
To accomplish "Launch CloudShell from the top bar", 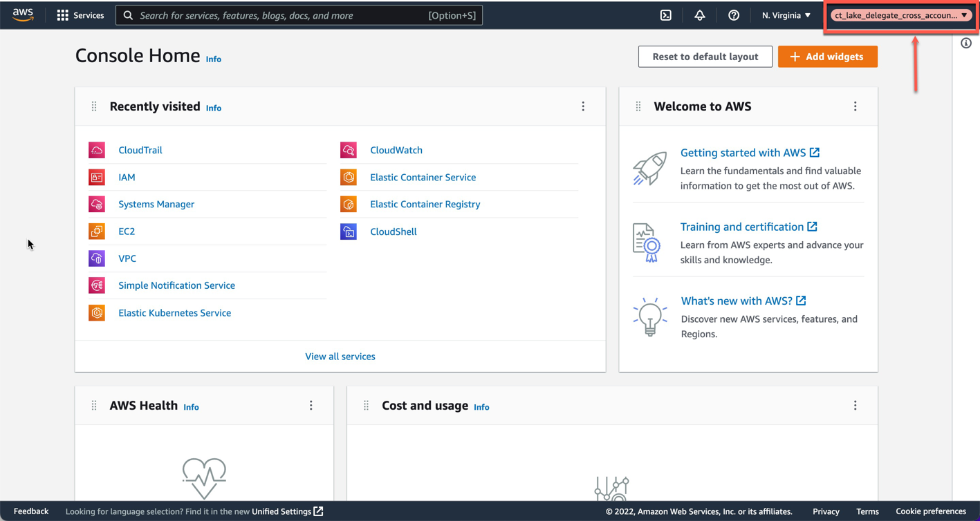I will [665, 15].
